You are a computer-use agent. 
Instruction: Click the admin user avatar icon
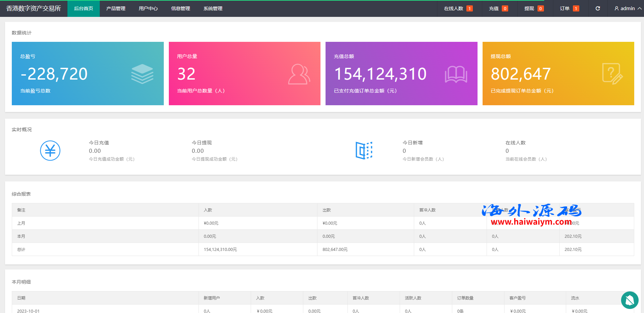616,8
